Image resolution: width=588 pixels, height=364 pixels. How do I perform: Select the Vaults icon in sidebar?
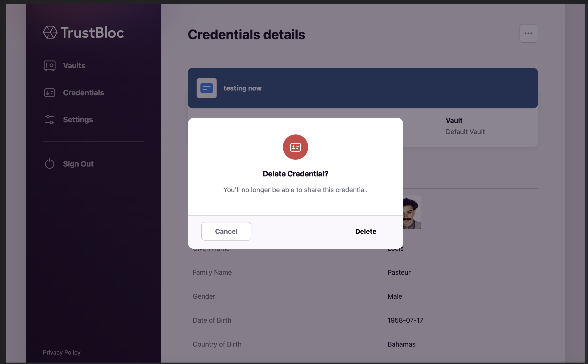50,66
